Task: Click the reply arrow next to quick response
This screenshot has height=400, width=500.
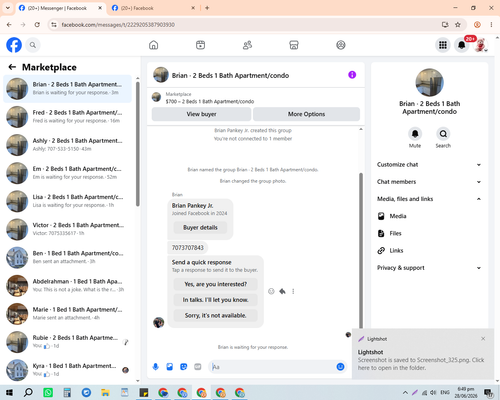Action: click(x=282, y=291)
